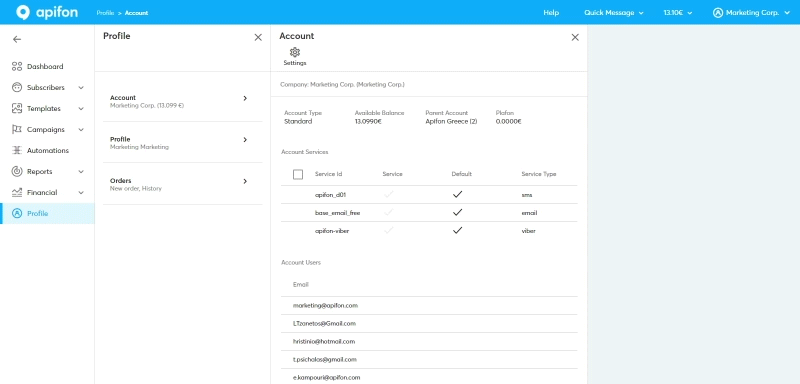Click the Help link in header
Image resolution: width=800 pixels, height=384 pixels.
(x=551, y=13)
